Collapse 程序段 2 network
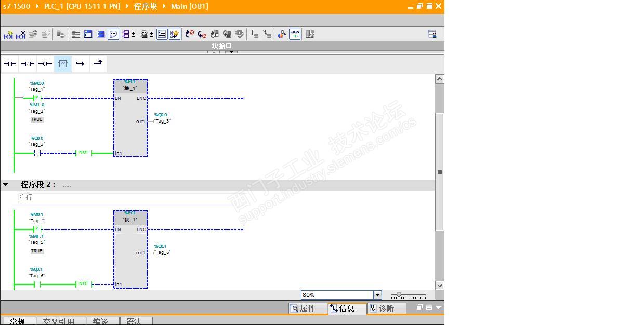 [x=6, y=184]
